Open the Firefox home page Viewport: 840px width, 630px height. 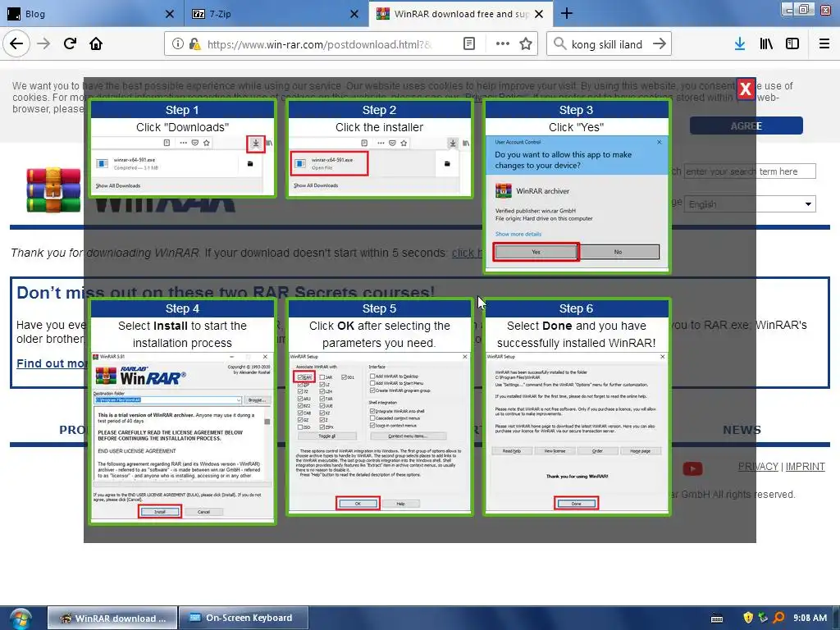point(96,43)
